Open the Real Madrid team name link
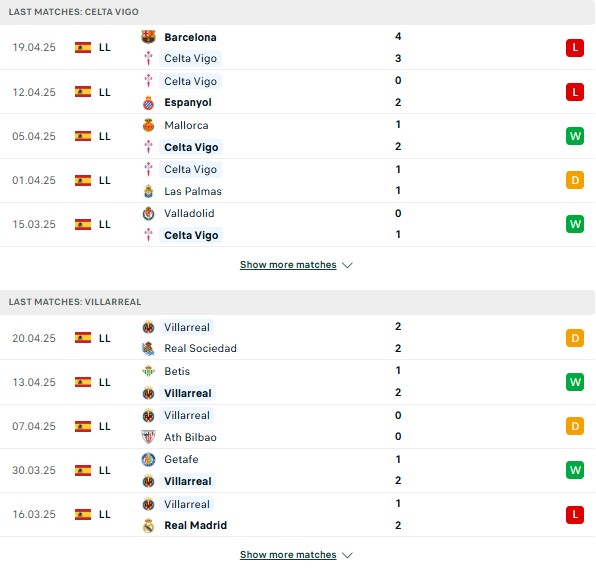Screen dimensions: 596x580 click(195, 525)
